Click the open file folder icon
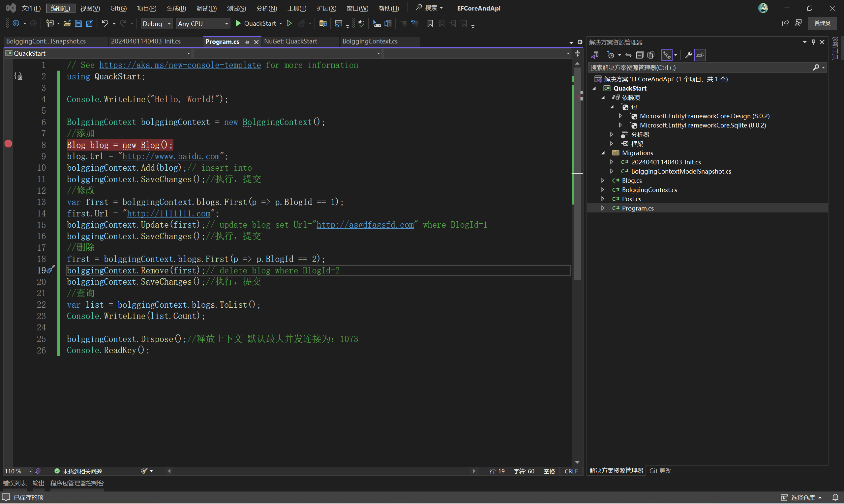This screenshot has width=844, height=504. pyautogui.click(x=67, y=23)
